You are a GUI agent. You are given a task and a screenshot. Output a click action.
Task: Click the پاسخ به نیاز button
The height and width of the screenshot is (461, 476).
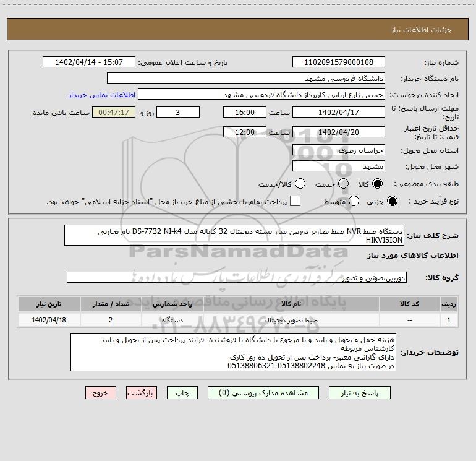360,393
